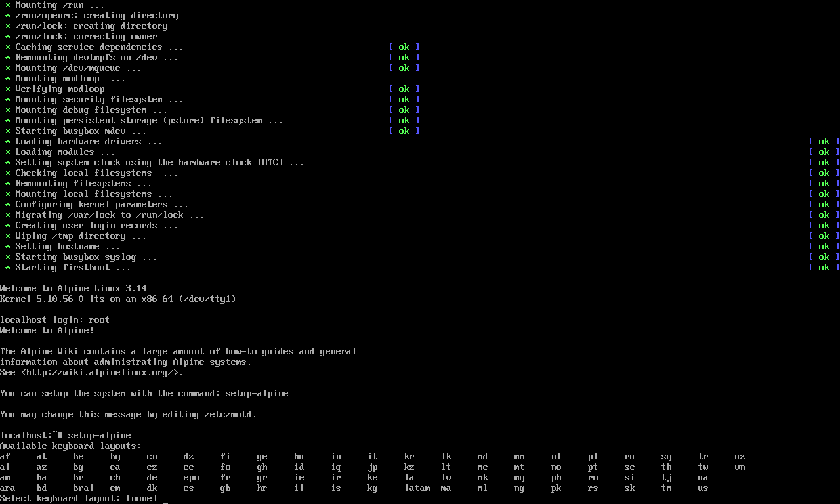The width and height of the screenshot is (840, 504).
Task: Click the 'jp' keyboard layout code
Action: 373,467
